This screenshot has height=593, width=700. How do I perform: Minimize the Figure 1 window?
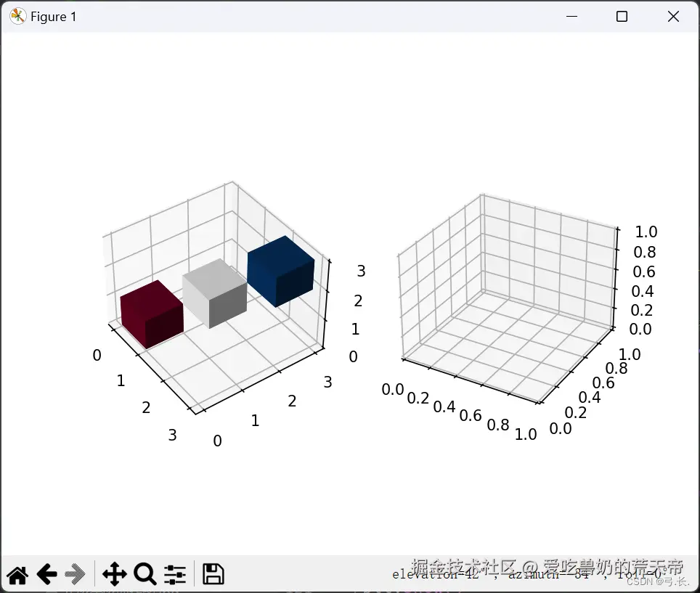click(571, 16)
